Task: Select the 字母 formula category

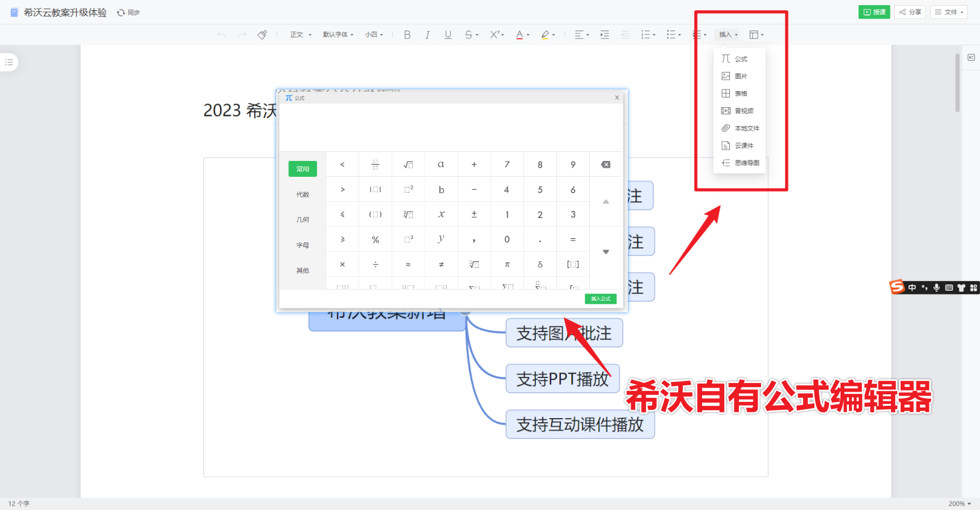Action: coord(303,245)
